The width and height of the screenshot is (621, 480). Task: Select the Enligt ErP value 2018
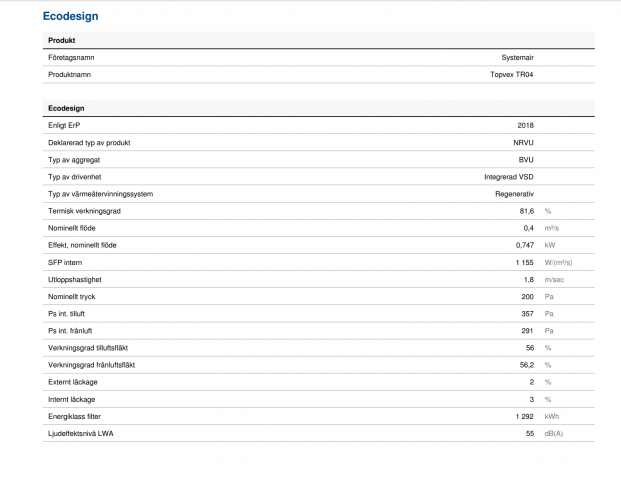point(526,125)
